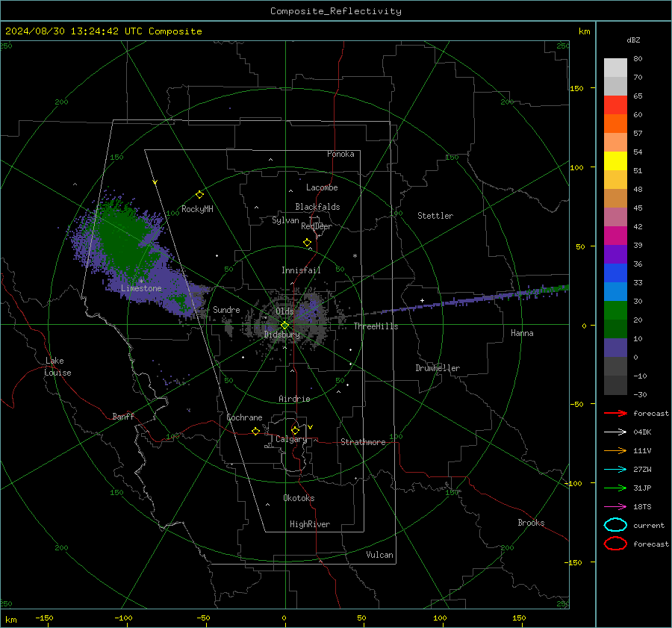Click the cyan 27ZW arrow in legend

(615, 470)
